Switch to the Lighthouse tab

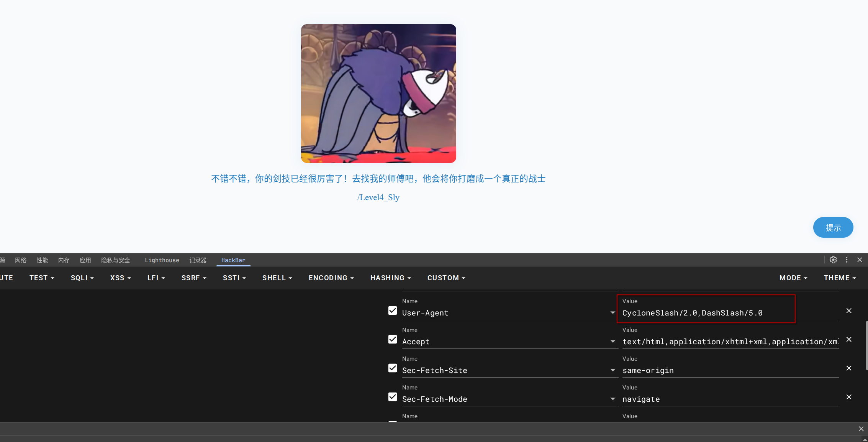click(162, 260)
